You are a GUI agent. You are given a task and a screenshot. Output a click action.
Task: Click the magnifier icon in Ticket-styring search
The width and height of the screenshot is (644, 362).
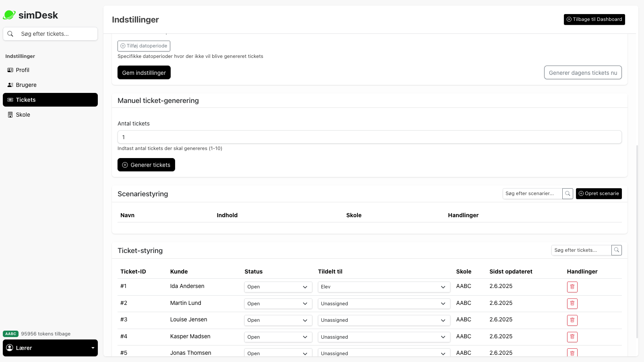(x=616, y=250)
